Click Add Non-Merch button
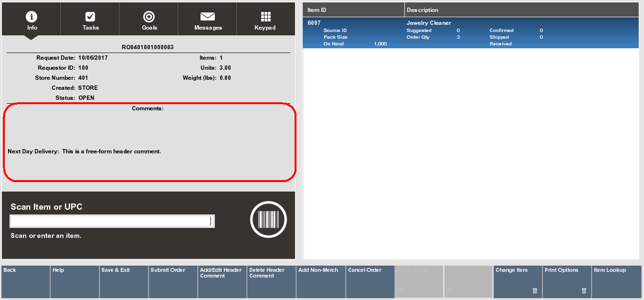The image size is (644, 300). [321, 282]
